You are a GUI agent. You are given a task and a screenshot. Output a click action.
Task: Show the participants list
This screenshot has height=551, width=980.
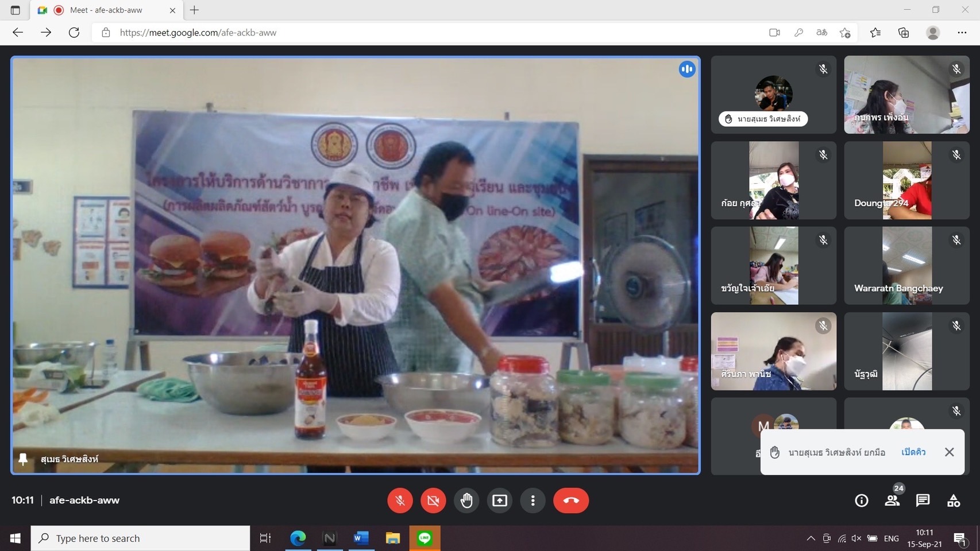pos(892,500)
